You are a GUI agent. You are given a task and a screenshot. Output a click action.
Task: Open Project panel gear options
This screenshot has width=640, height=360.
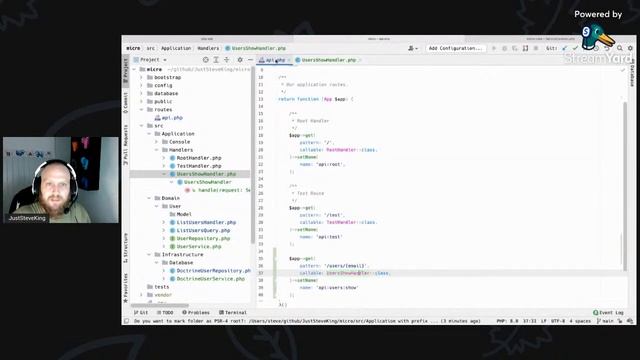click(240, 60)
